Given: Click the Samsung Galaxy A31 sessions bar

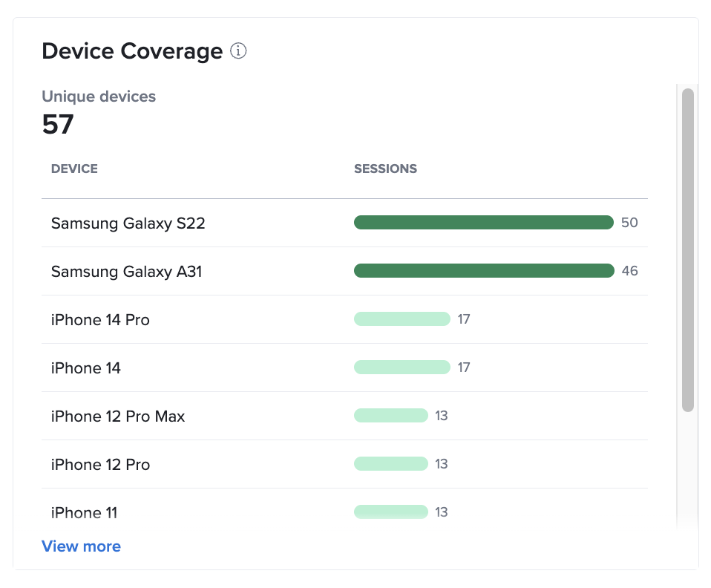Looking at the screenshot, I should coord(483,270).
